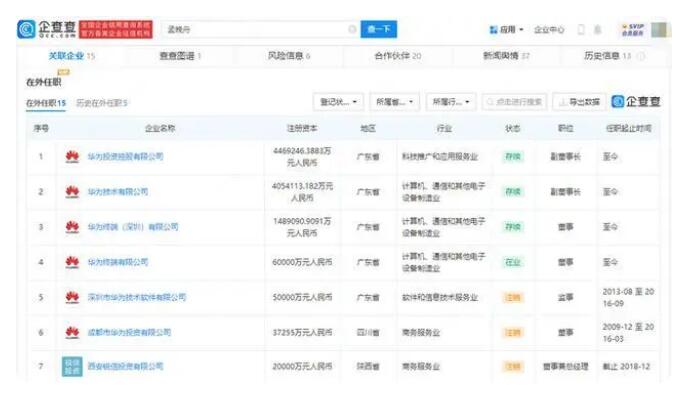Screen dimensions: 690x394
Task: Switch to the 风险信息 6 tab
Action: [289, 56]
